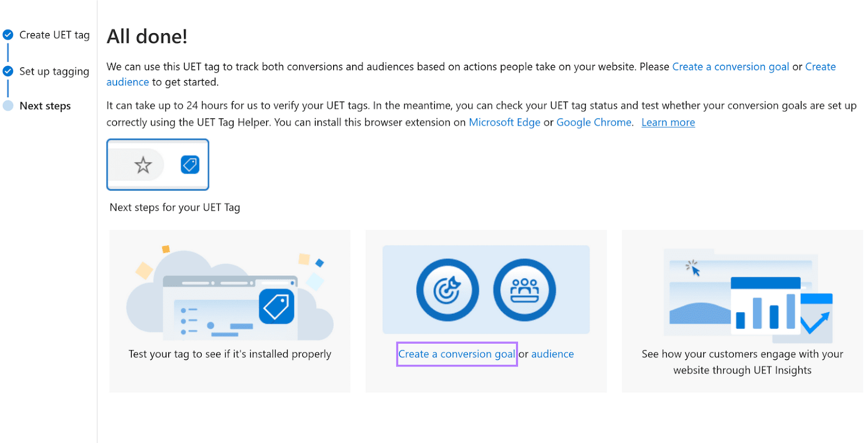
Task: Click the Learn more link
Action: click(668, 122)
